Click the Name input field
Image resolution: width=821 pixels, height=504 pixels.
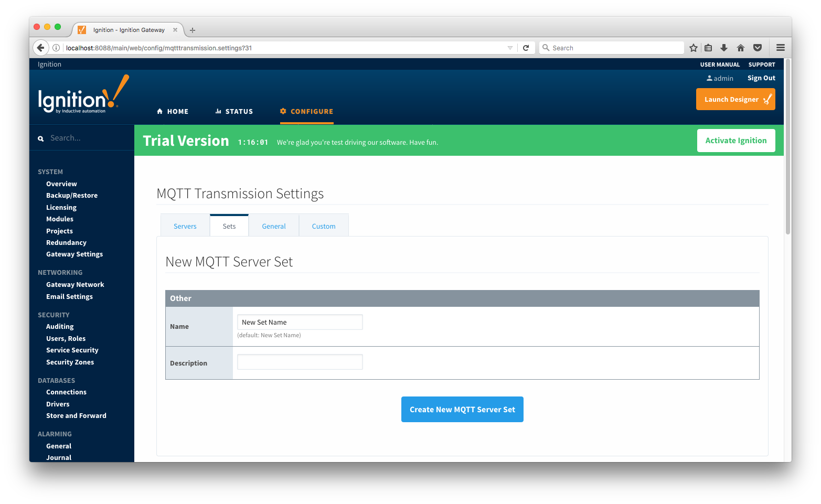(x=300, y=322)
